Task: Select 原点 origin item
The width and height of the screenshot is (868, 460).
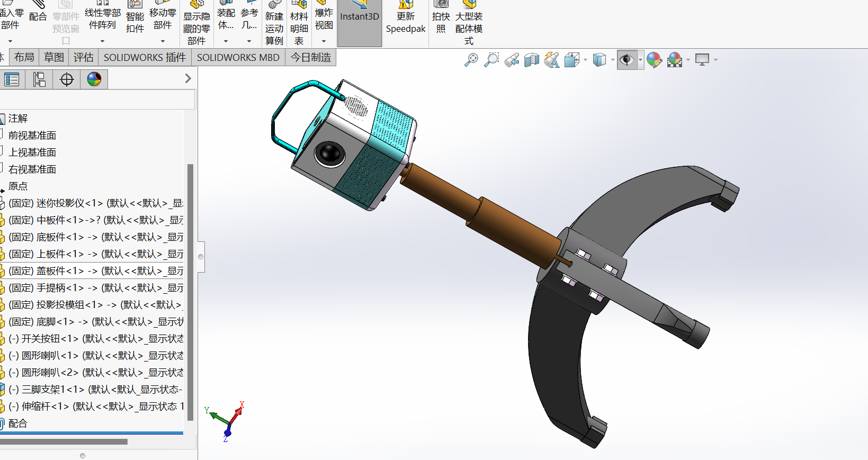Action: 18,186
